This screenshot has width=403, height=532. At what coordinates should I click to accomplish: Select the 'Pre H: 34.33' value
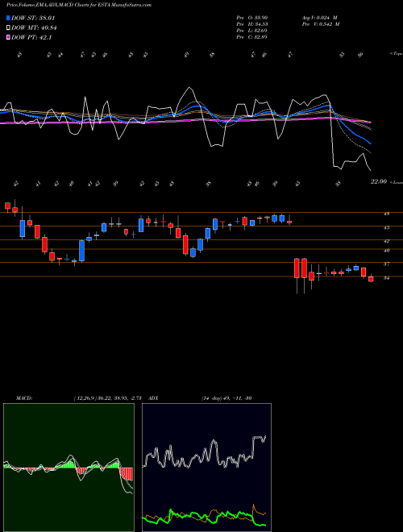(x=252, y=24)
